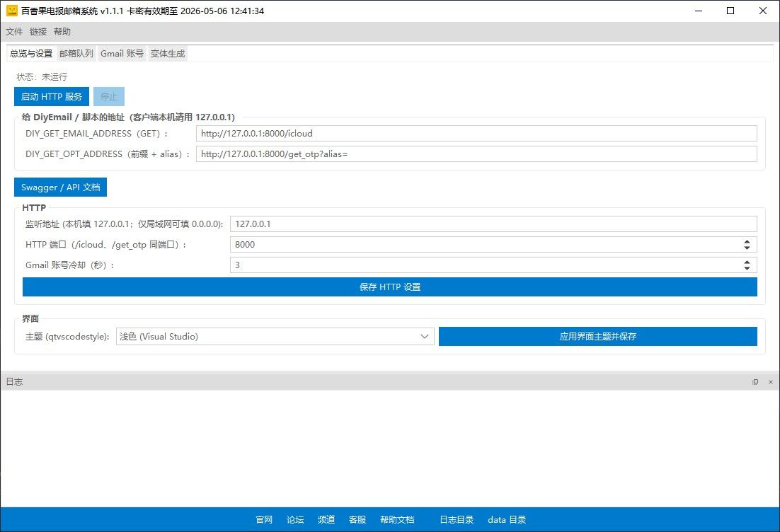Click the app logo icon in title bar
Screen dimensions: 780x532
[11, 11]
